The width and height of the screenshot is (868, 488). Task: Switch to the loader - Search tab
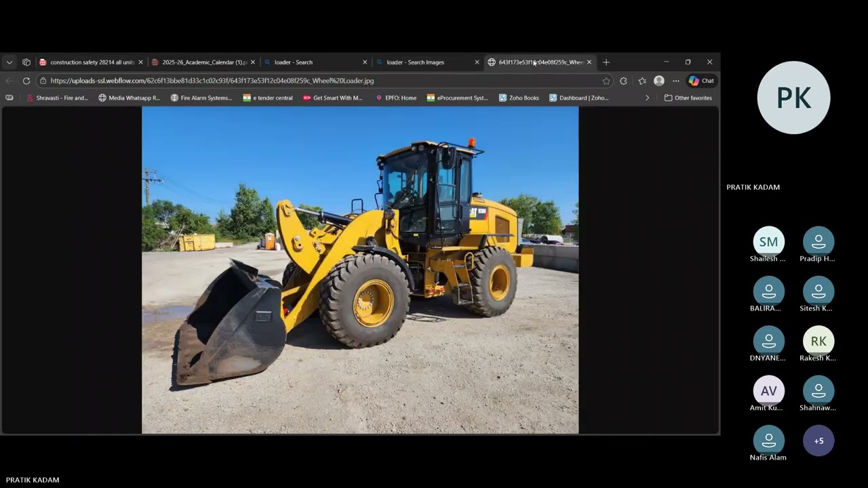click(315, 62)
